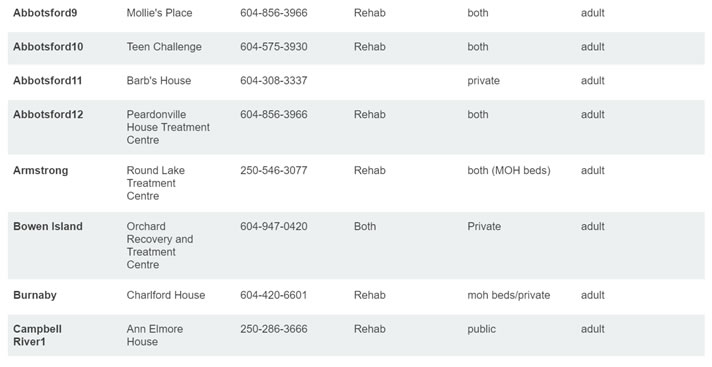
Task: Click phone number 604-947-0420
Action: coord(274,226)
